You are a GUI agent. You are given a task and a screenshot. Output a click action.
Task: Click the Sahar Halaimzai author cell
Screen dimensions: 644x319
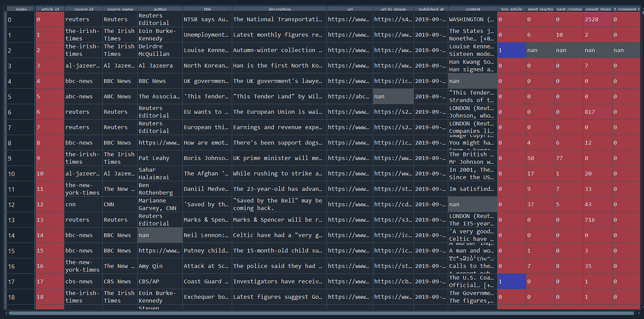click(159, 173)
